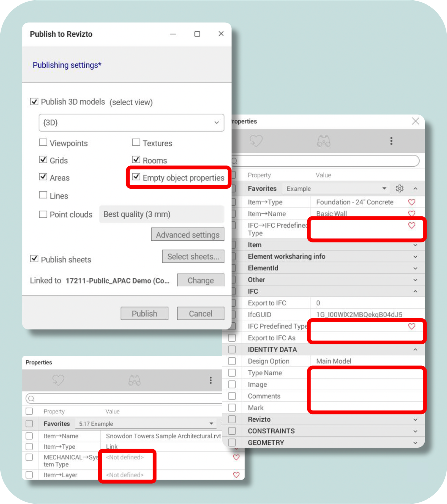Toggle the Publish sheets checkbox
The image size is (447, 504).
coord(34,259)
